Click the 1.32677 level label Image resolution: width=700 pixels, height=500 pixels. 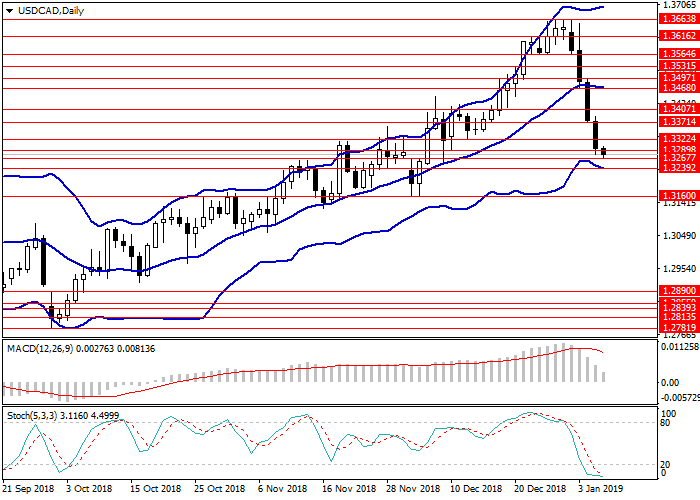679,158
